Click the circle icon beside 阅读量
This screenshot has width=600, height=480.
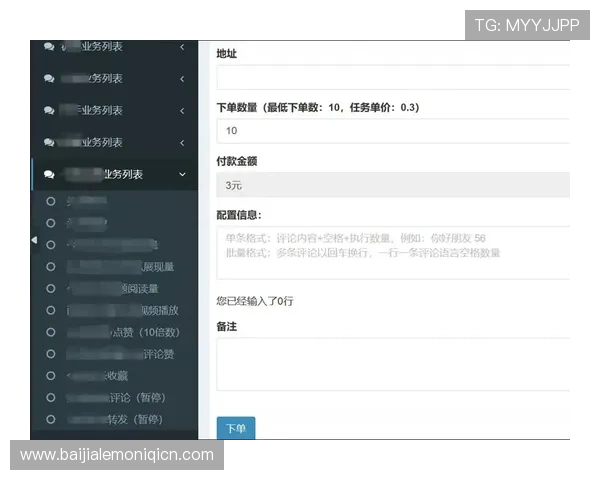[x=51, y=289]
